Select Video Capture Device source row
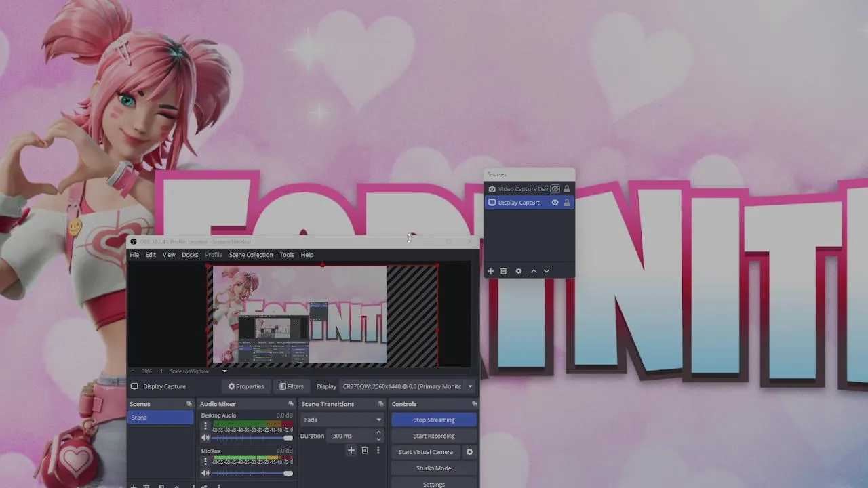This screenshot has height=488, width=868. click(529, 189)
